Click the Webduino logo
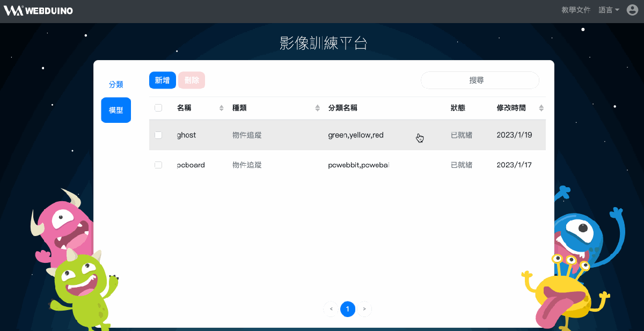The width and height of the screenshot is (644, 331). 39,11
